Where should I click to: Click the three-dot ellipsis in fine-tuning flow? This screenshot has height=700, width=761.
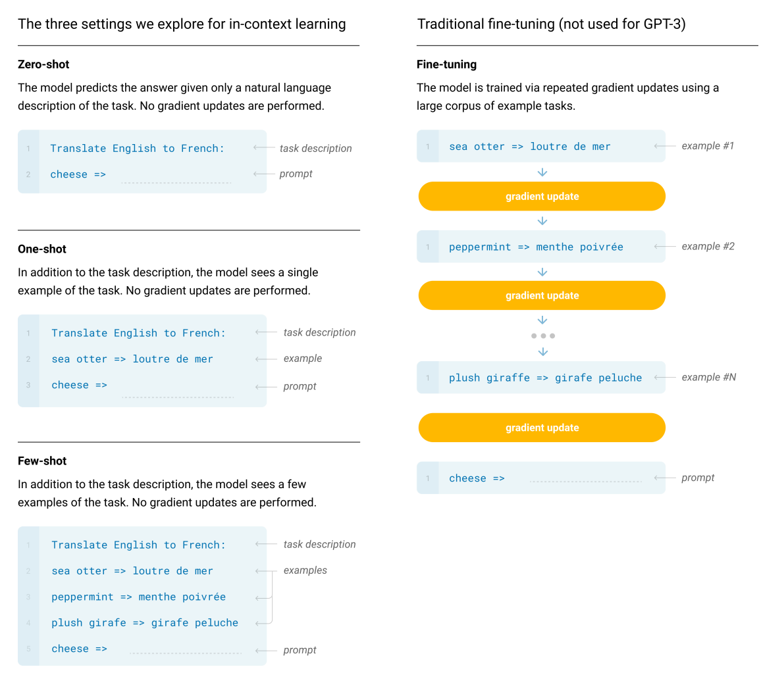[x=543, y=336]
